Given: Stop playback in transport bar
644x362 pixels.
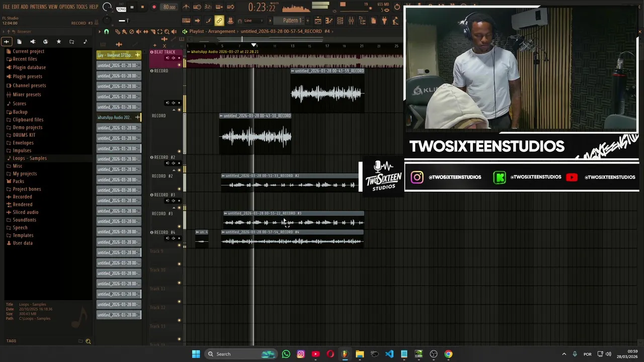Looking at the screenshot, I should (x=142, y=7).
